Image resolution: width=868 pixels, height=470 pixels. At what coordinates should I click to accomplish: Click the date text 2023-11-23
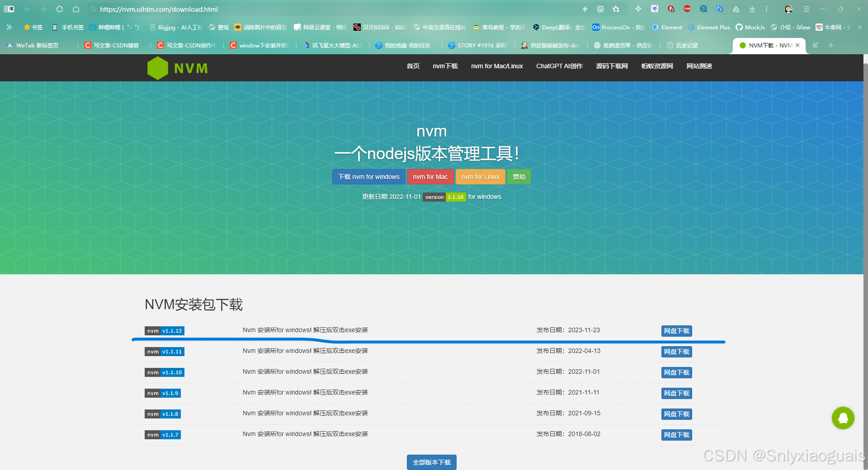(x=584, y=330)
